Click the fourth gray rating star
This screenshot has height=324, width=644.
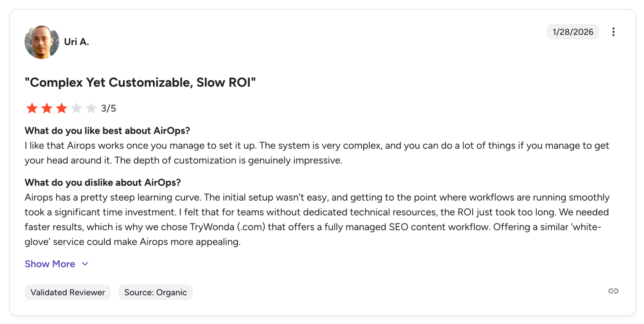(76, 108)
